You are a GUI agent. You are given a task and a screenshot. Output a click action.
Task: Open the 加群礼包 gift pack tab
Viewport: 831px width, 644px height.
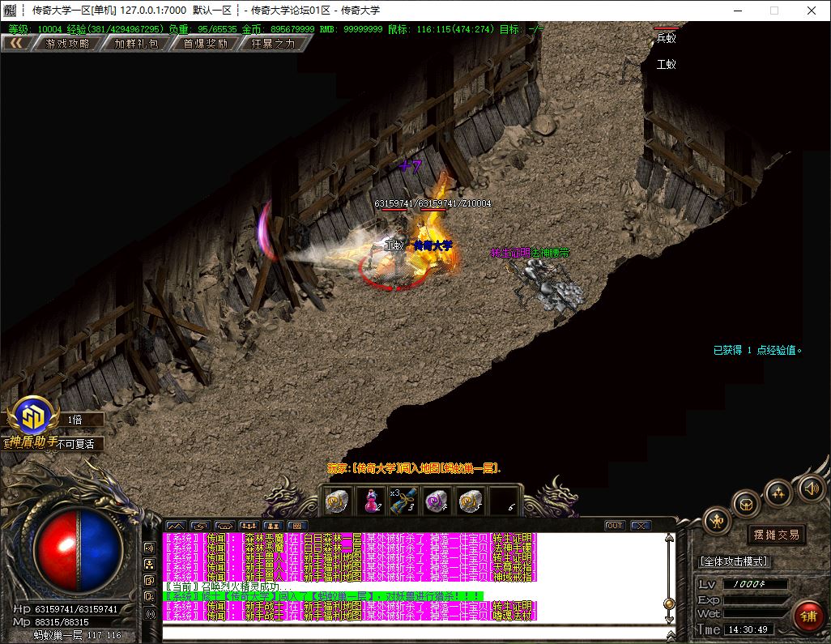coord(136,44)
